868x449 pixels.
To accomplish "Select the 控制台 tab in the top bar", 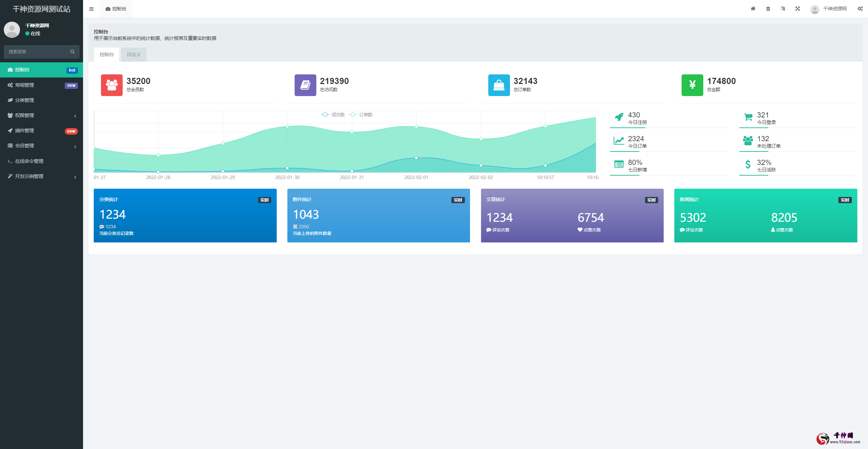I will [116, 9].
